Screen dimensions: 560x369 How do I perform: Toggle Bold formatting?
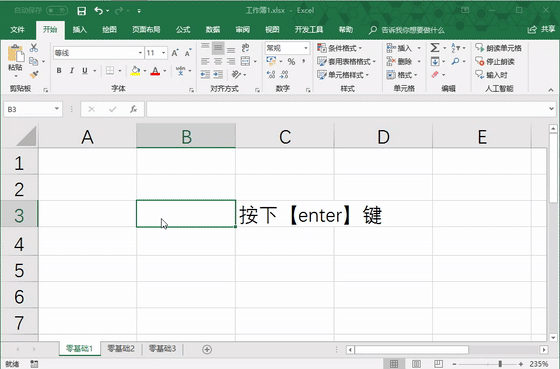[x=59, y=71]
